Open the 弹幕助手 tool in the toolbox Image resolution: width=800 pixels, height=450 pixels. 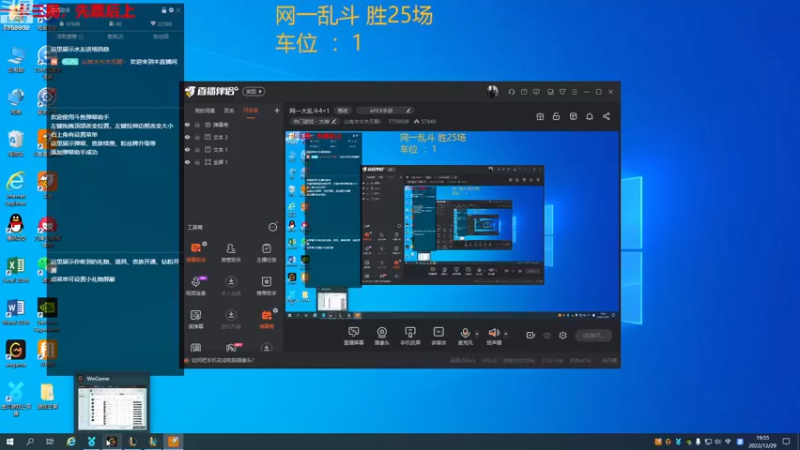coord(196,252)
